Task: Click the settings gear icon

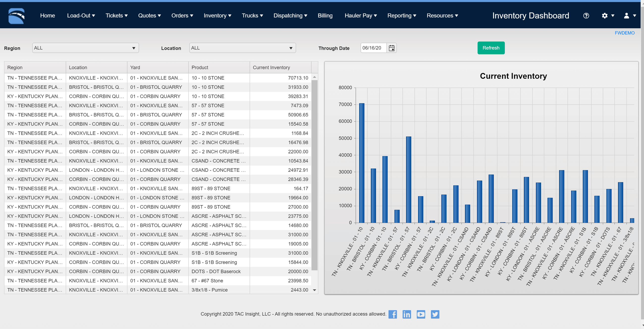Action: pos(605,16)
